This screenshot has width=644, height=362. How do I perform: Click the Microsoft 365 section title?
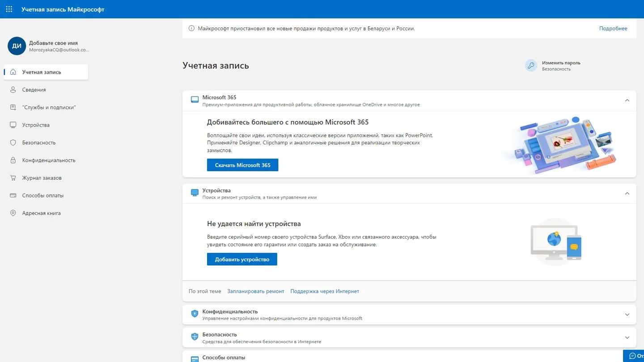click(219, 97)
